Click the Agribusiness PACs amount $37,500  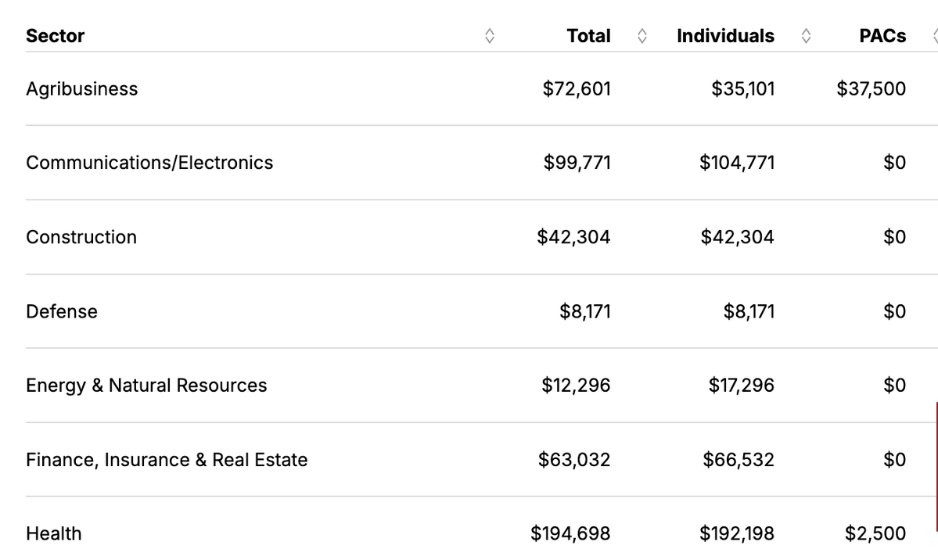point(871,89)
